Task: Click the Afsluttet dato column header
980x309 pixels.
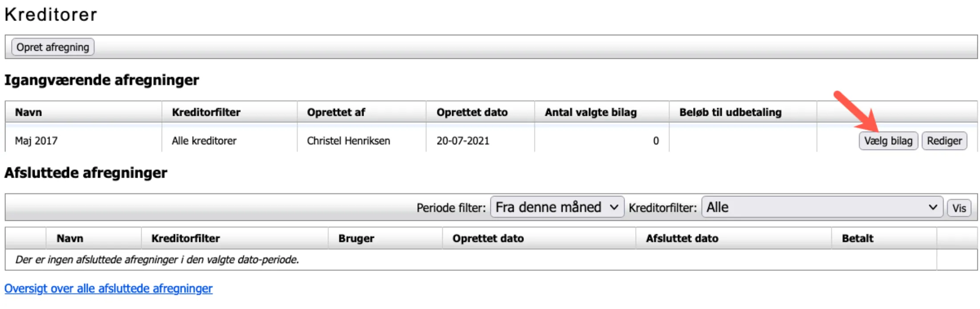Action: (x=682, y=238)
